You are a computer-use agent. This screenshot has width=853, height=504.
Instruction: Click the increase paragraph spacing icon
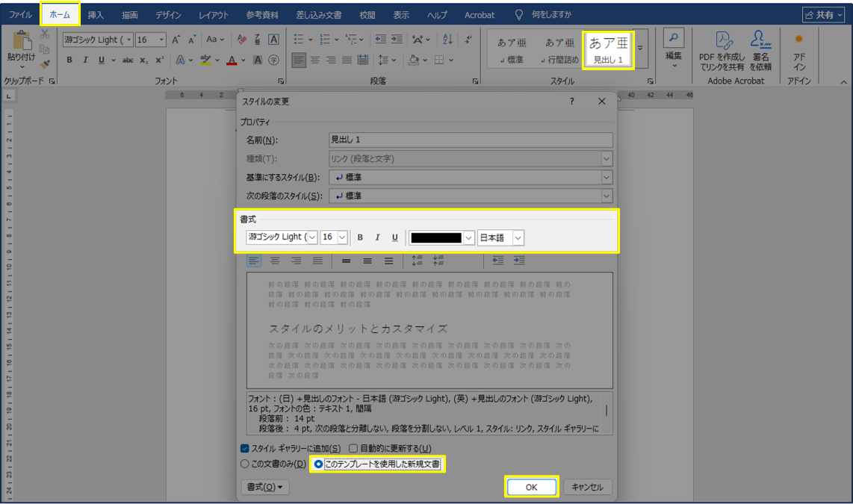pos(417,261)
